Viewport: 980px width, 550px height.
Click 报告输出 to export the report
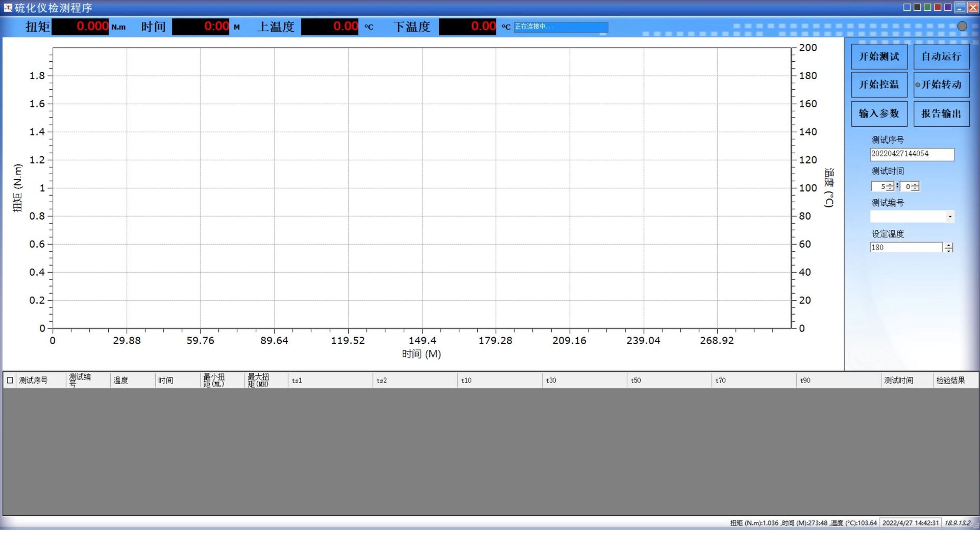point(941,113)
